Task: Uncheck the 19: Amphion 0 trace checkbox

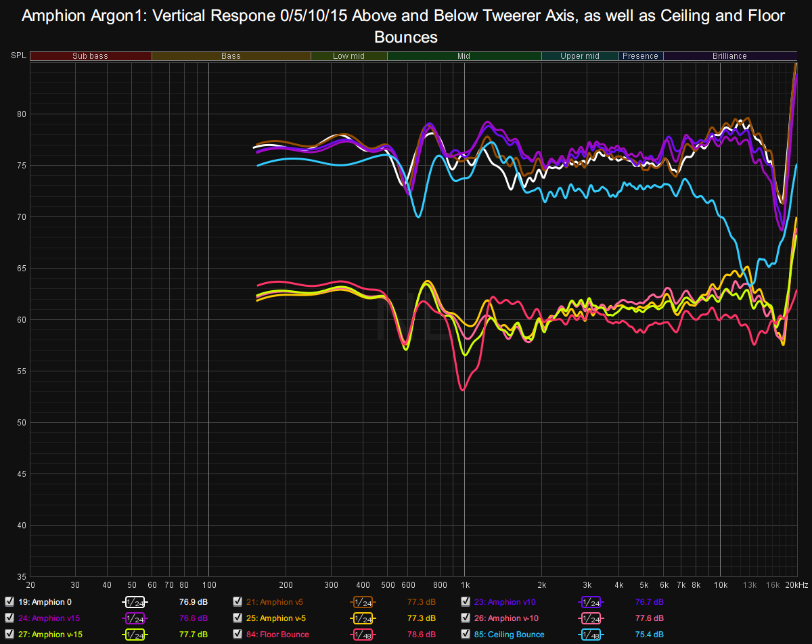Action: (9, 601)
